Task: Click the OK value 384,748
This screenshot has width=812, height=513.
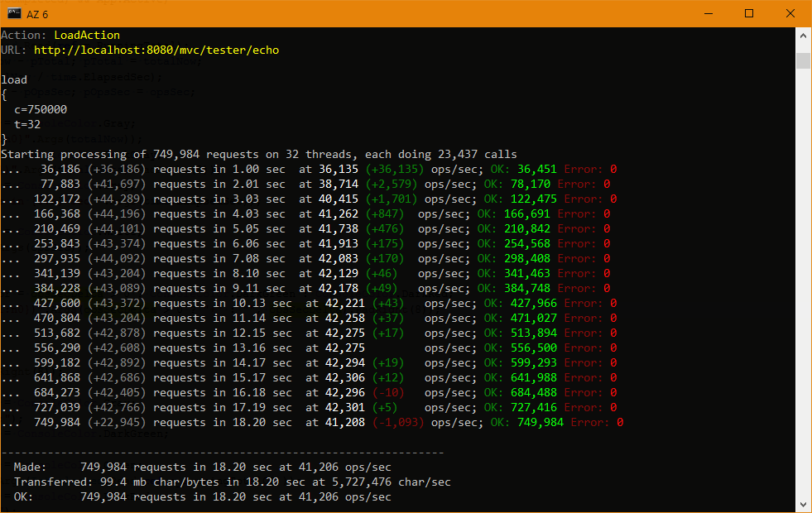Action: coord(527,288)
